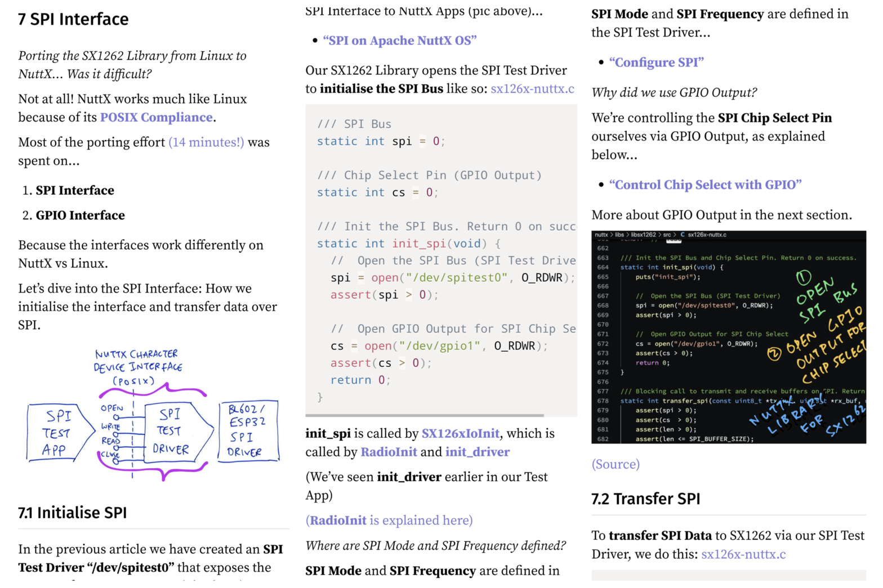Image resolution: width=883 pixels, height=588 pixels.
Task: Click the code block horizontal scrollbar
Action: [x=425, y=415]
